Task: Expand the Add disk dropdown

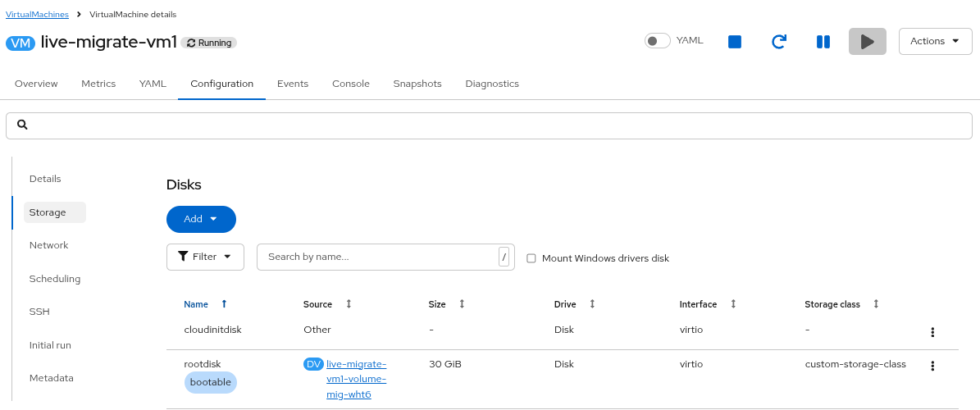Action: pyautogui.click(x=201, y=219)
